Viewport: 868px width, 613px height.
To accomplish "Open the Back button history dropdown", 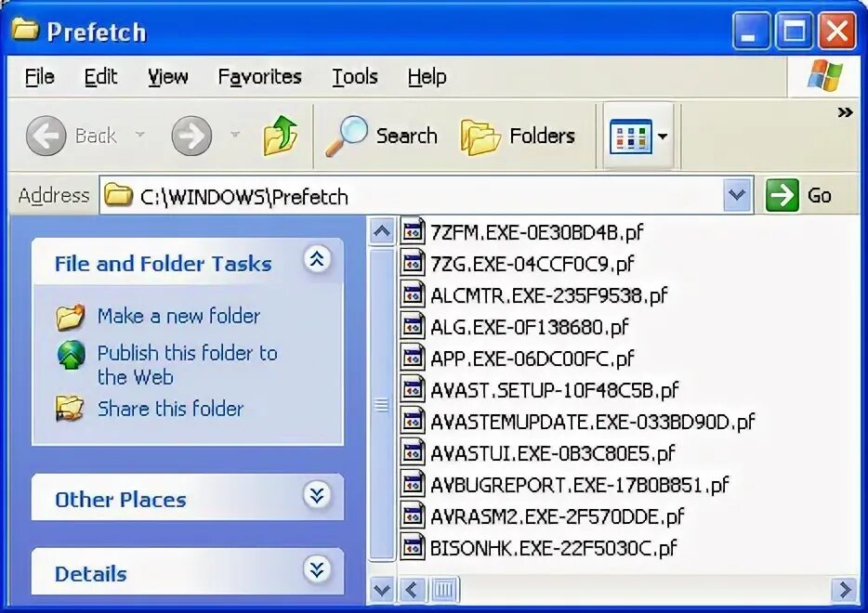I will [x=140, y=135].
